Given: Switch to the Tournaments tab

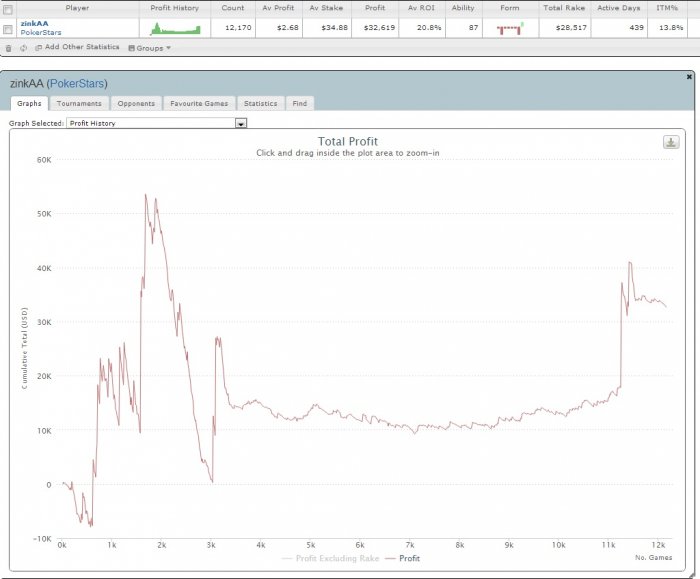Looking at the screenshot, I should tap(79, 104).
